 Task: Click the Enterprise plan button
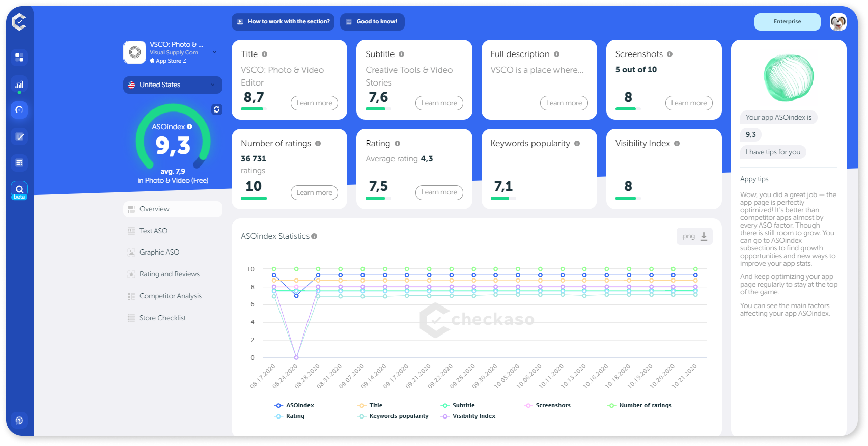click(x=787, y=22)
